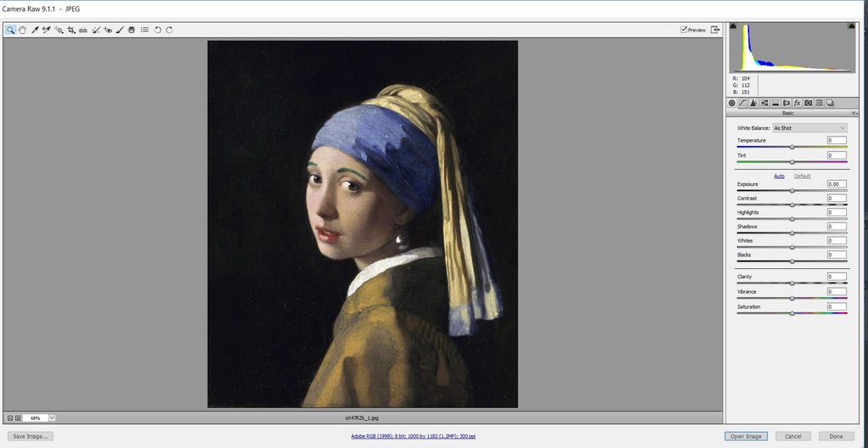Image resolution: width=868 pixels, height=448 pixels.
Task: Open the Basic panel flyout menu
Action: point(854,113)
